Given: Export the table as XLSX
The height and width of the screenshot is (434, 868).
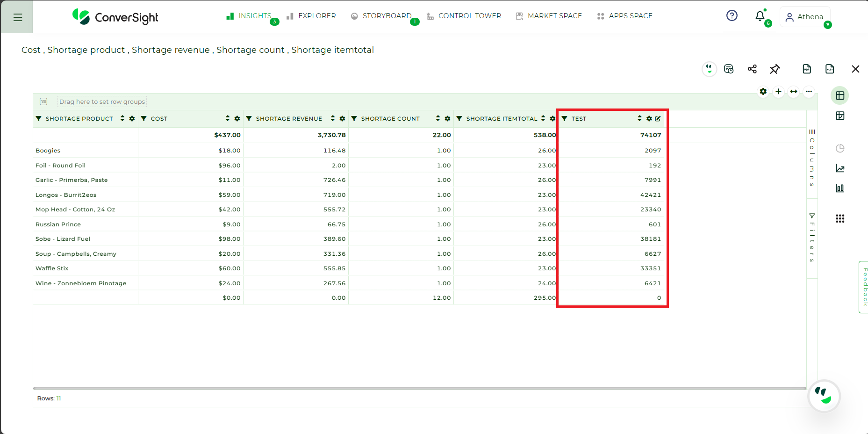Looking at the screenshot, I should [830, 69].
